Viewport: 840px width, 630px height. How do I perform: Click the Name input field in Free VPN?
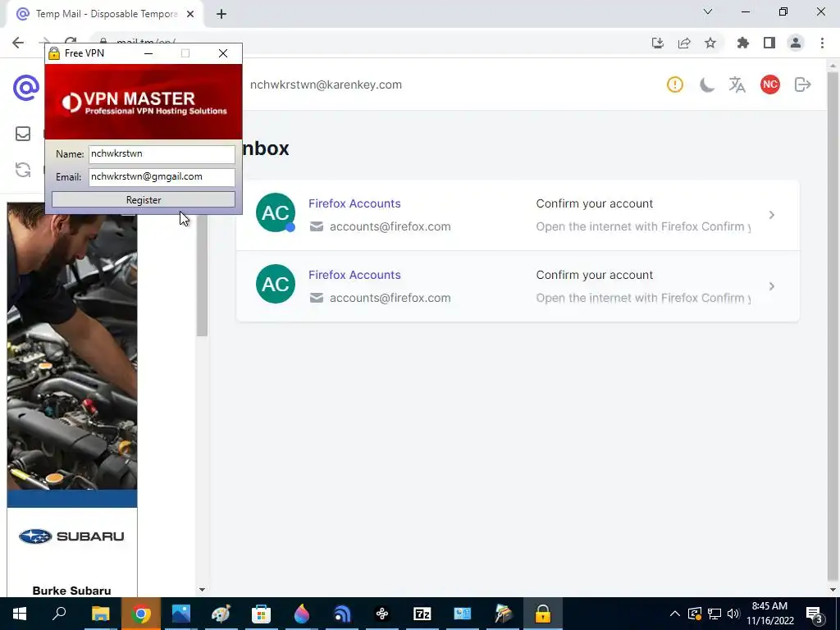tap(162, 154)
